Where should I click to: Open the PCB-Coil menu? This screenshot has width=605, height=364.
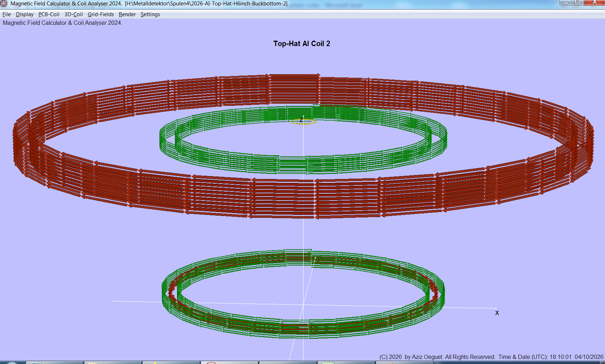[x=49, y=14]
